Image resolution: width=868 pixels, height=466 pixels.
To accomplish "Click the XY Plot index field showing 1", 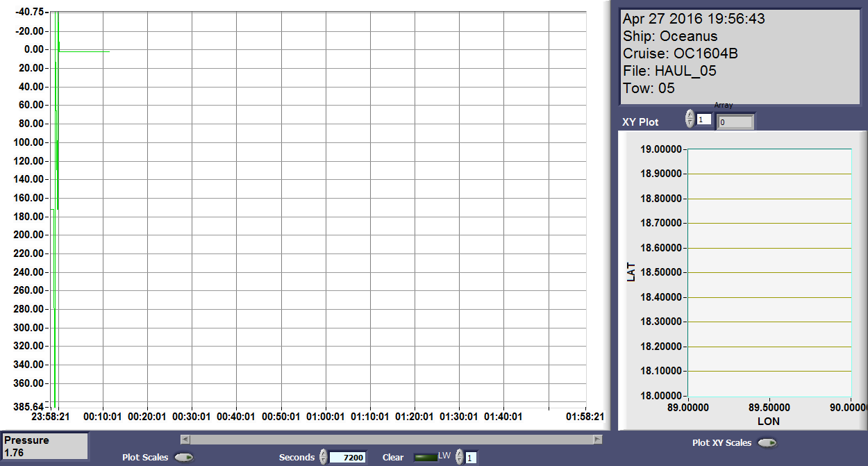I will (x=704, y=119).
